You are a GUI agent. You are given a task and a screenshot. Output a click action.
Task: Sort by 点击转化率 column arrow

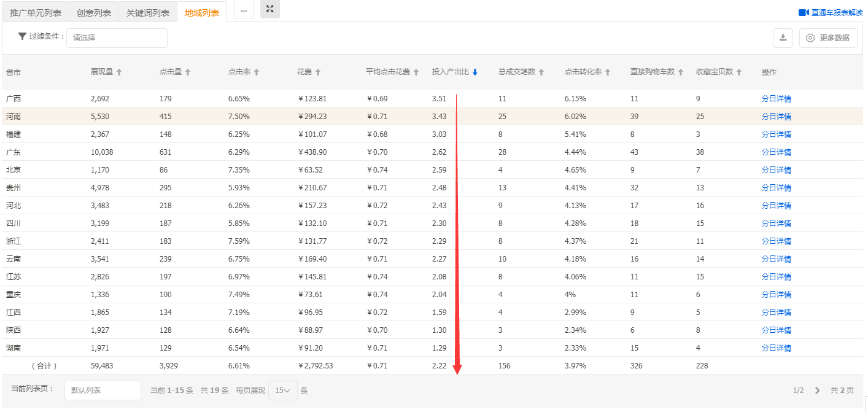608,72
